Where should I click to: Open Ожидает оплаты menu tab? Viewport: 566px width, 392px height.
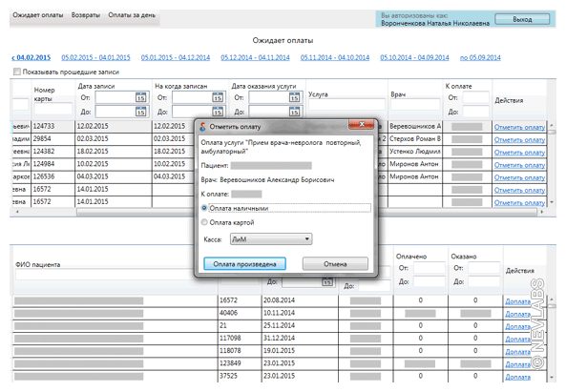point(38,15)
